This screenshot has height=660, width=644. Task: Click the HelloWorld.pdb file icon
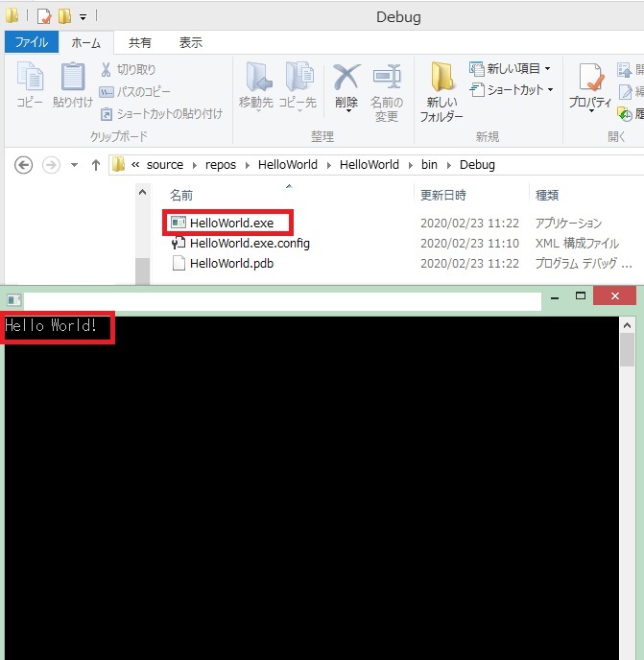179,263
